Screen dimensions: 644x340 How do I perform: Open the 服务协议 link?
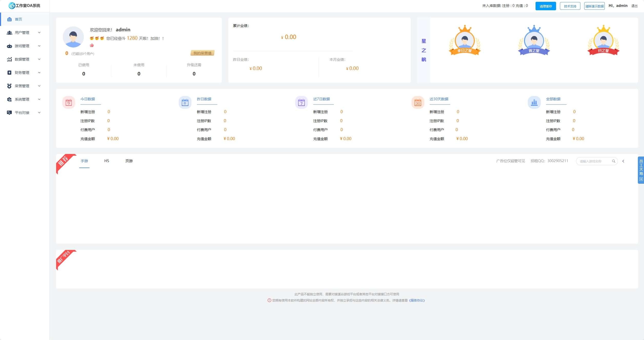[x=417, y=300]
